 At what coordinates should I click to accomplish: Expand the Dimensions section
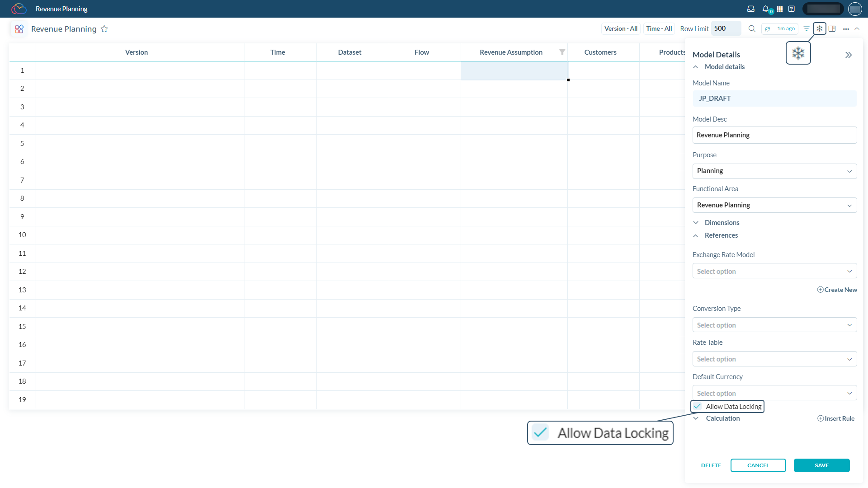click(696, 222)
